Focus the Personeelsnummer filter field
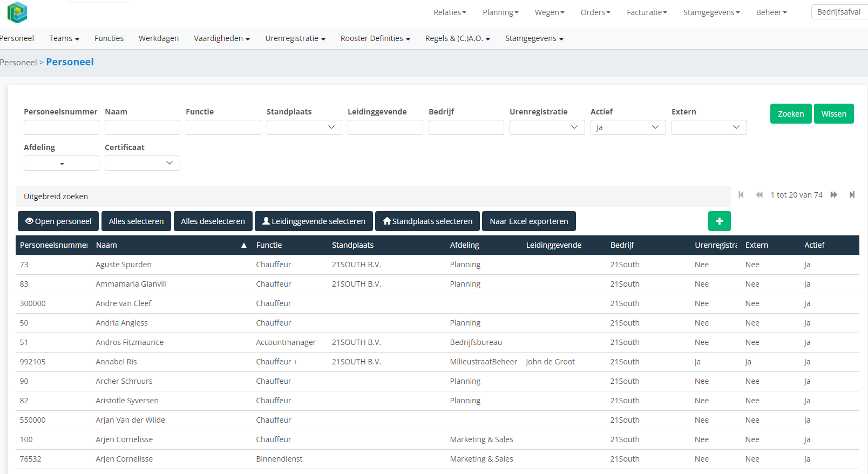This screenshot has width=868, height=474. [x=62, y=127]
